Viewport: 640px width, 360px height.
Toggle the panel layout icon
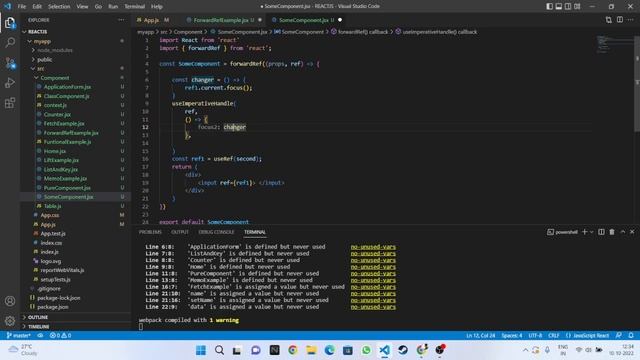(559, 6)
